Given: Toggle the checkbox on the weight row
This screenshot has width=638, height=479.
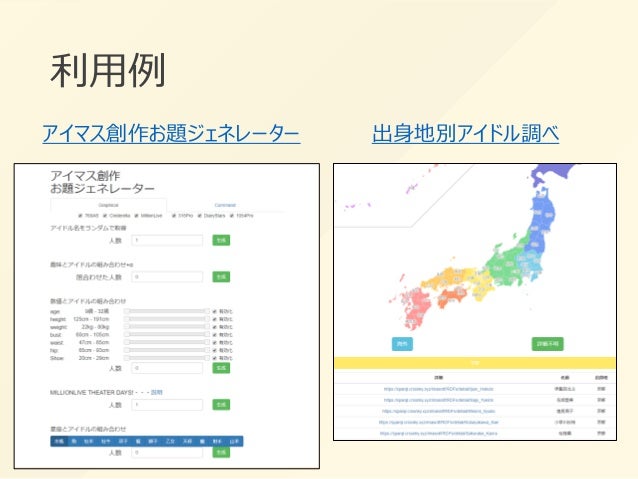Looking at the screenshot, I should pyautogui.click(x=214, y=327).
